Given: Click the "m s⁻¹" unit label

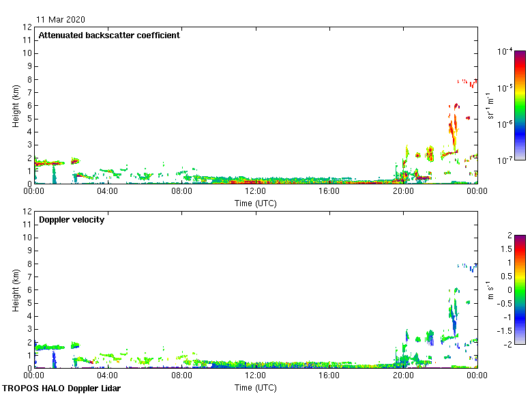Looking at the screenshot, I should tap(490, 289).
